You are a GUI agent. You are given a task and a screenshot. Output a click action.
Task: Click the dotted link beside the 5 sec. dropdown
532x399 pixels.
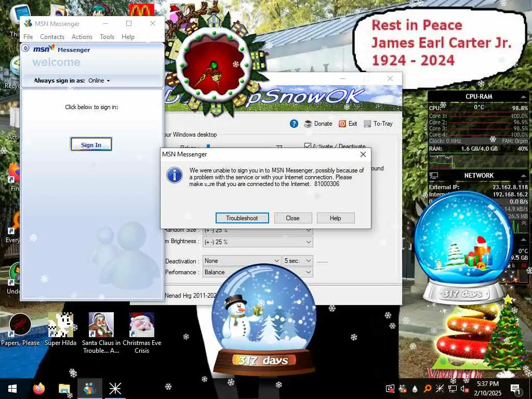pos(322,261)
